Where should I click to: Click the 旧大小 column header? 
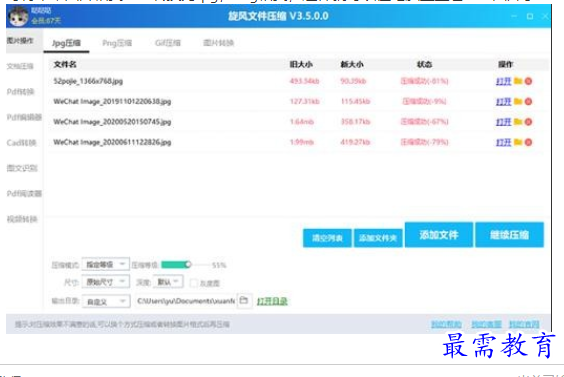click(x=301, y=64)
